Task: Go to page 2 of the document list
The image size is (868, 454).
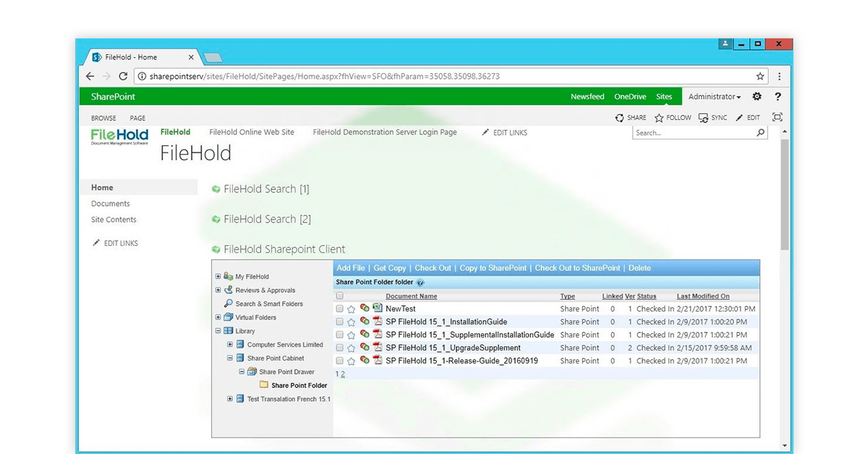Action: pyautogui.click(x=343, y=374)
